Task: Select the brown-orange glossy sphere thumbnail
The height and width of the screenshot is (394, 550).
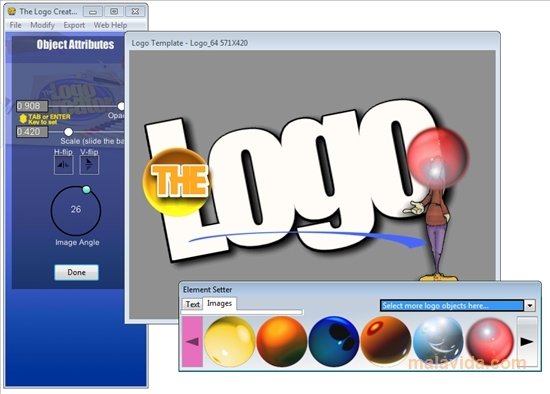Action: tap(386, 341)
